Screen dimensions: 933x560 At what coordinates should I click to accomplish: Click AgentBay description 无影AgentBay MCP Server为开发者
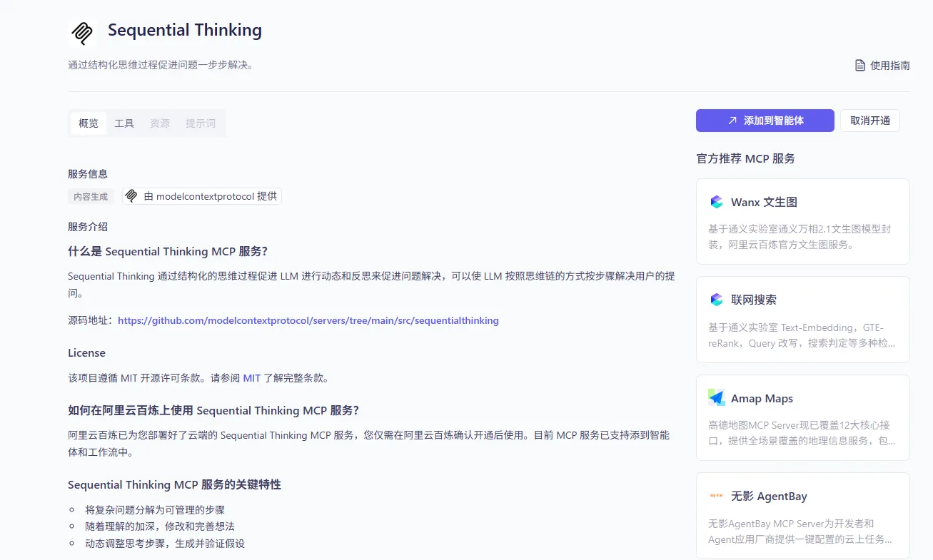point(800,531)
